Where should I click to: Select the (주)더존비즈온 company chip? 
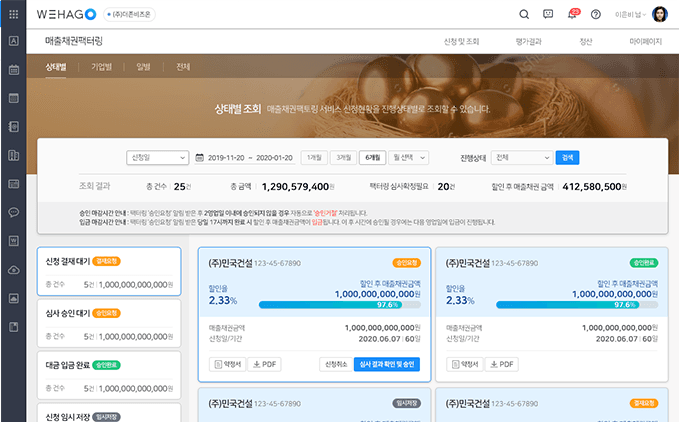[x=129, y=14]
